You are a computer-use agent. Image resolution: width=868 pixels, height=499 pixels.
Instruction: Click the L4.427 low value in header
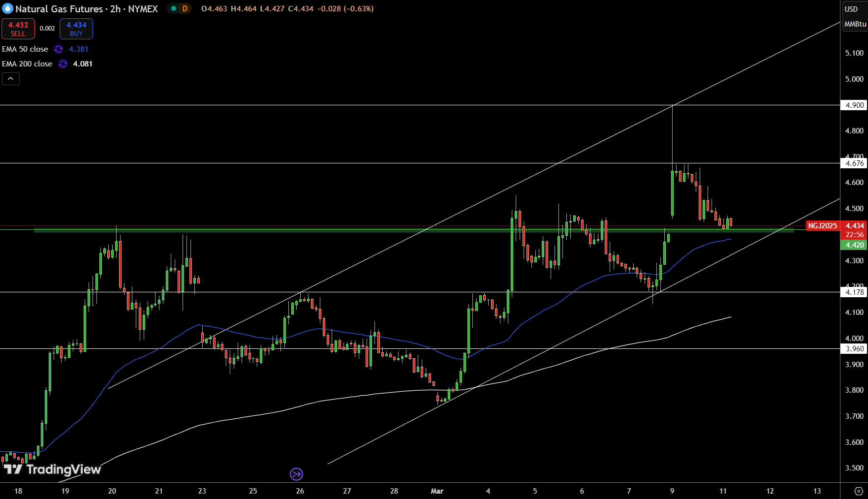pyautogui.click(x=272, y=9)
